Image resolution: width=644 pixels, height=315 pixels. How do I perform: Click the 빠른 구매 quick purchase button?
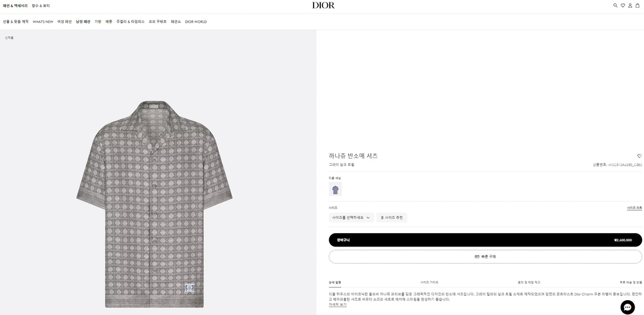[x=485, y=257]
